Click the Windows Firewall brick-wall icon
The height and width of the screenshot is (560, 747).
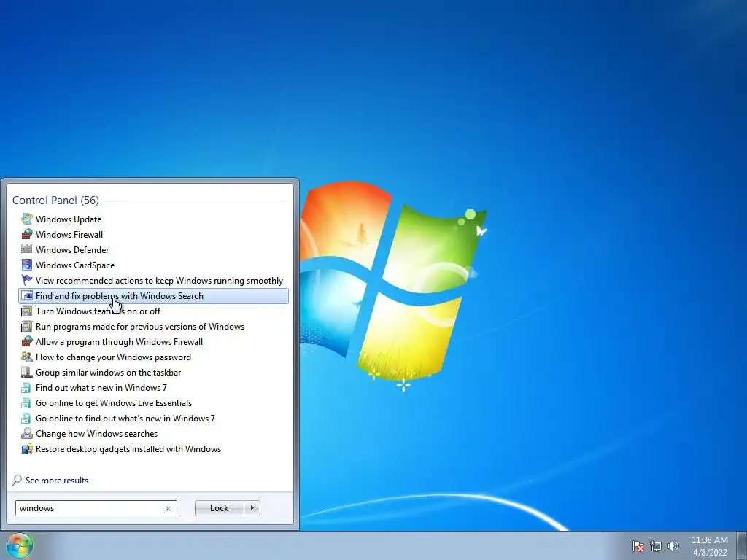[27, 234]
